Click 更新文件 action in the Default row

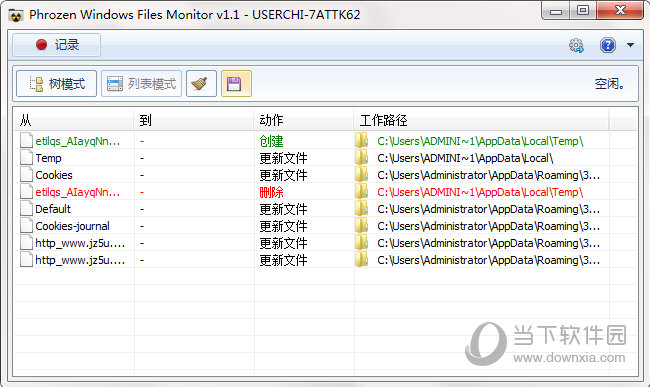(x=284, y=209)
